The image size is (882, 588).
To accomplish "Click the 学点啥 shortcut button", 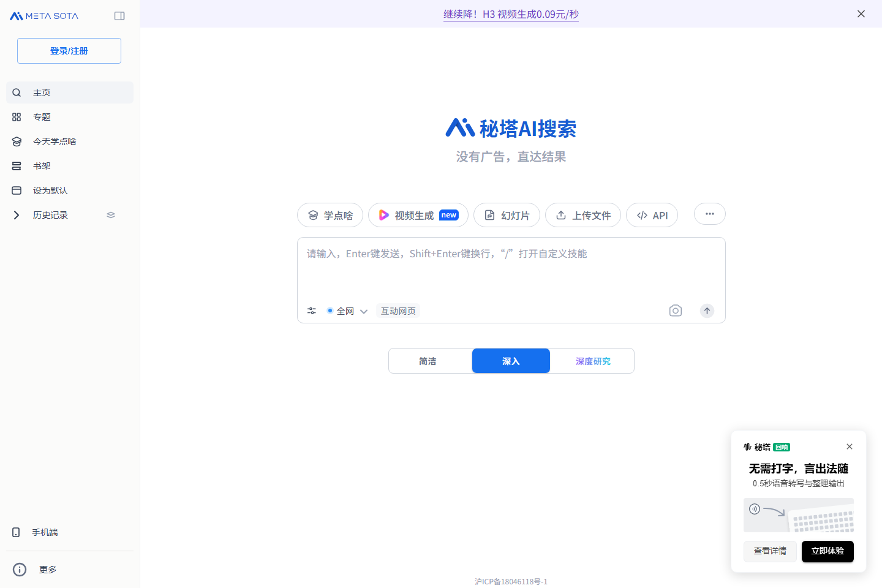I will 330,215.
